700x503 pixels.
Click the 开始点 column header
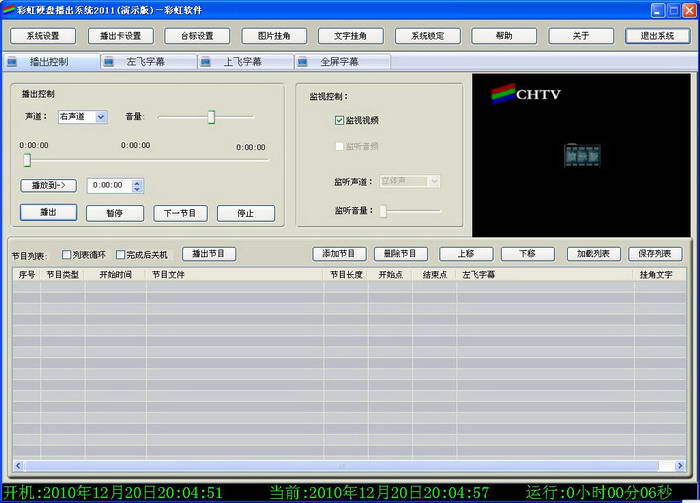tap(391, 274)
